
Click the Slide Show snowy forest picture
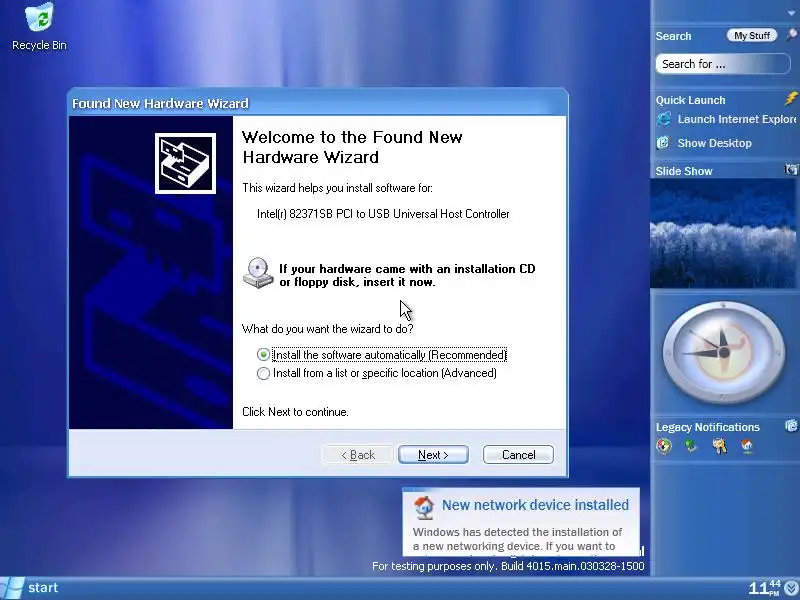(723, 233)
